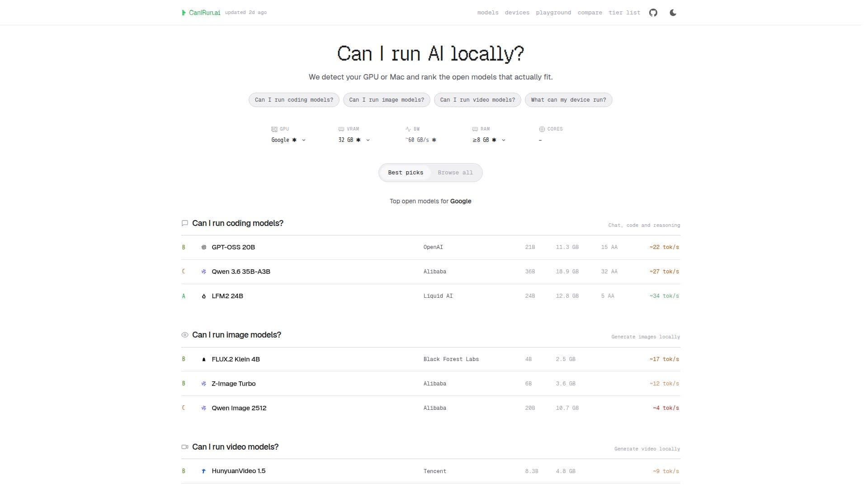Click the '~34 tok/s' speed for LFM2 24B
The width and height of the screenshot is (868, 488).
tap(664, 296)
